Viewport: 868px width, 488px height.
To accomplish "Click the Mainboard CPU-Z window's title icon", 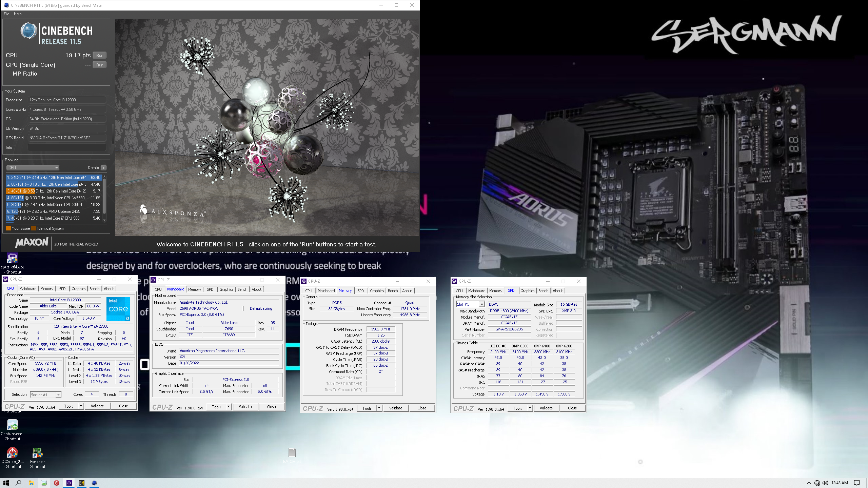I will click(x=153, y=280).
